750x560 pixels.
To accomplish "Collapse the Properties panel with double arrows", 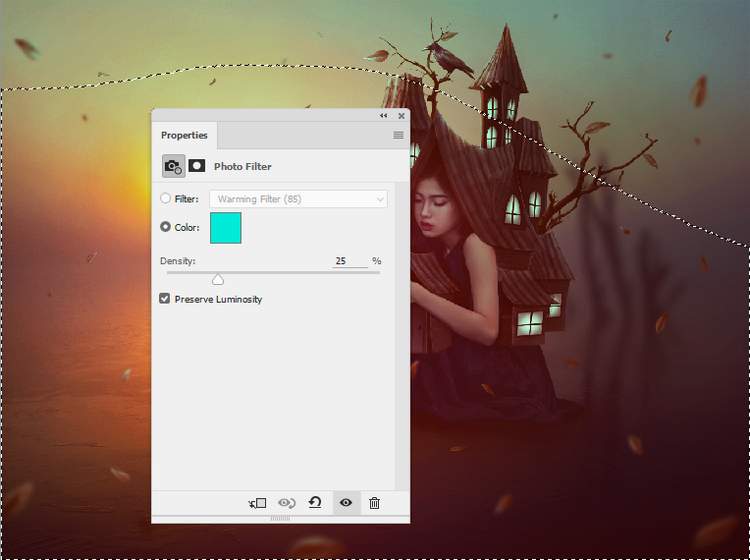I will point(384,116).
